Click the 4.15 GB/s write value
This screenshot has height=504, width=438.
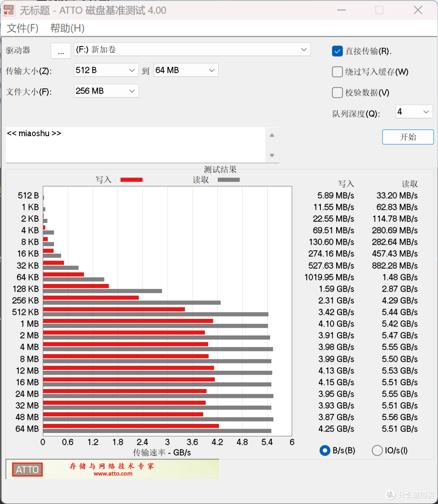coord(336,382)
